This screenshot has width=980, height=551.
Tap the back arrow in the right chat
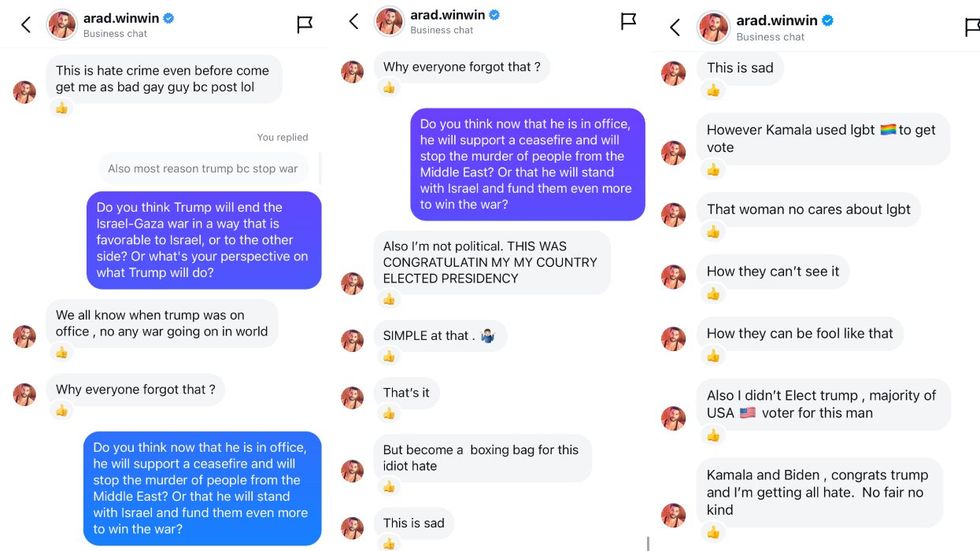pyautogui.click(x=675, y=27)
